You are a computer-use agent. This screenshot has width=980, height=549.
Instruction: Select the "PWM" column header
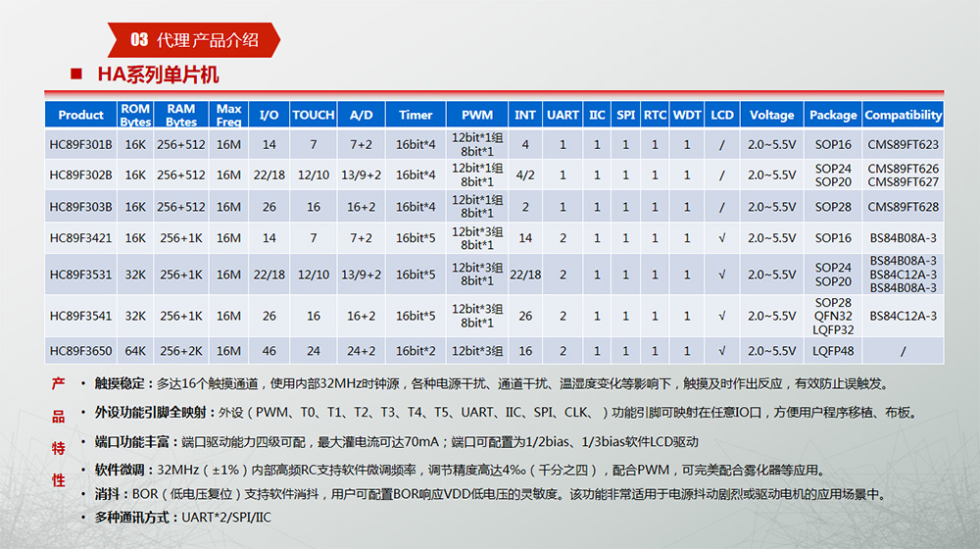pos(477,115)
